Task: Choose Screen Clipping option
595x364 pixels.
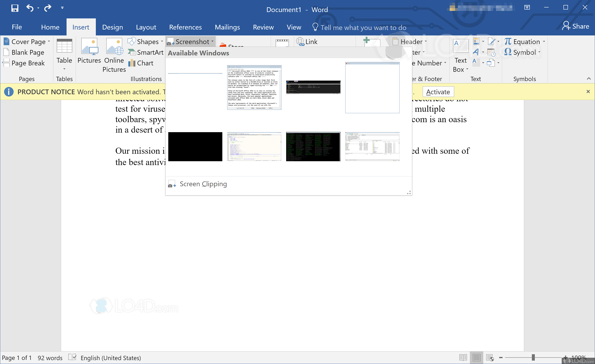Action: (x=203, y=184)
